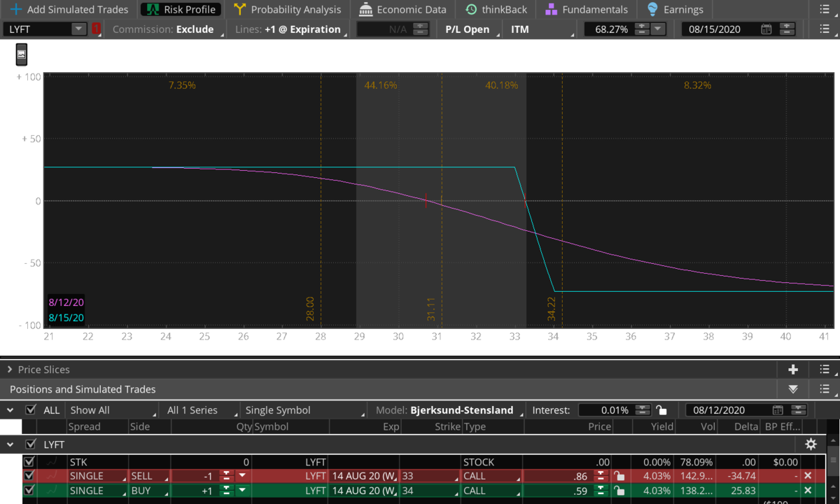Open the SELL side dropdown

coord(148,476)
